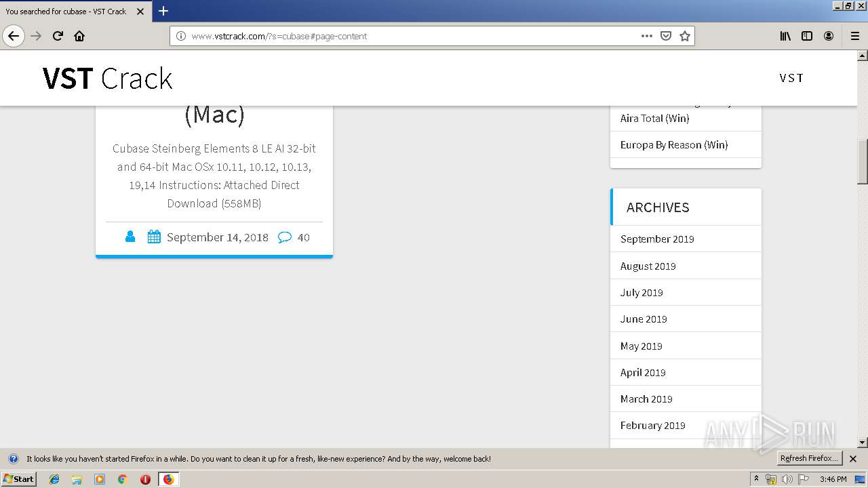Click the calendar icon on post card
868x488 pixels.
154,237
